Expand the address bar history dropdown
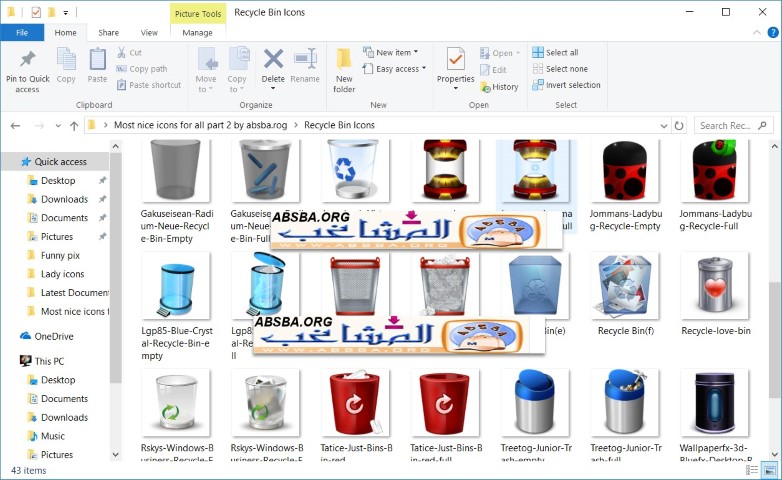 [663, 126]
